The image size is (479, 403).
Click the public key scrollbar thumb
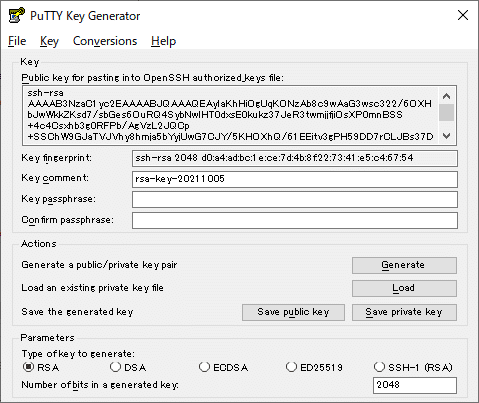pyautogui.click(x=446, y=112)
